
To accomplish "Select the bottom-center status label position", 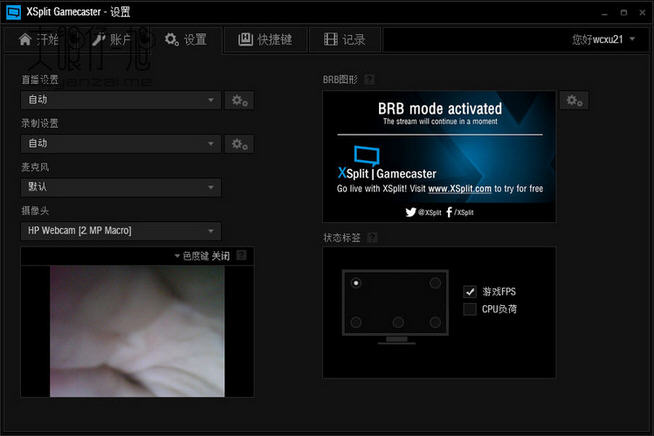I will (x=397, y=322).
